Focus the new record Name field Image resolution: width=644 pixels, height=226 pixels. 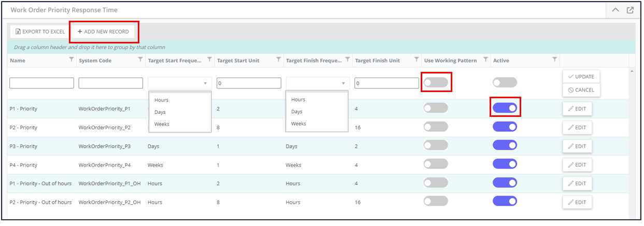point(41,83)
